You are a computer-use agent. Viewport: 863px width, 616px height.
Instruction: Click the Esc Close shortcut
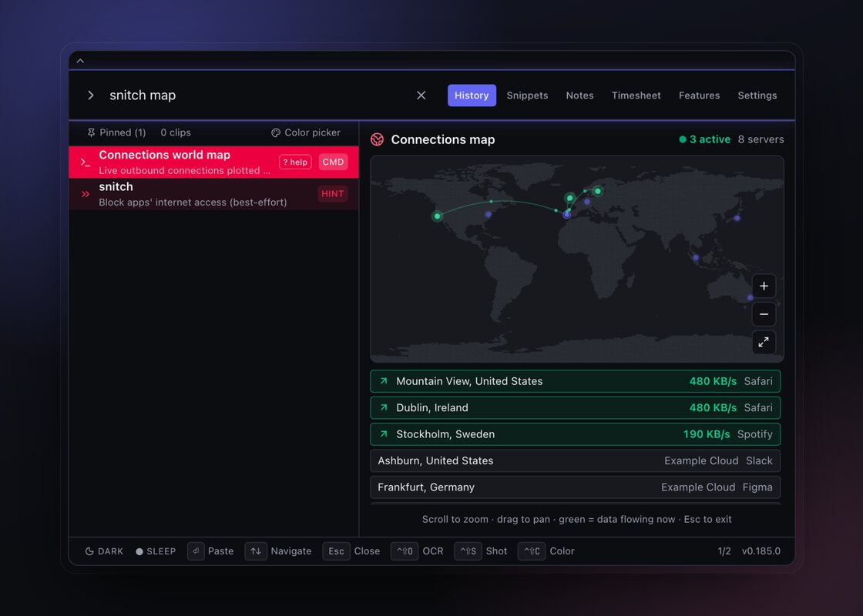351,551
